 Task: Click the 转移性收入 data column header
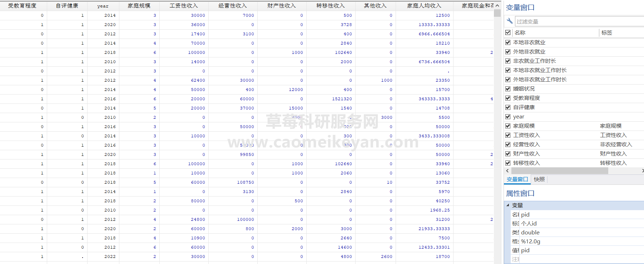[x=331, y=6]
